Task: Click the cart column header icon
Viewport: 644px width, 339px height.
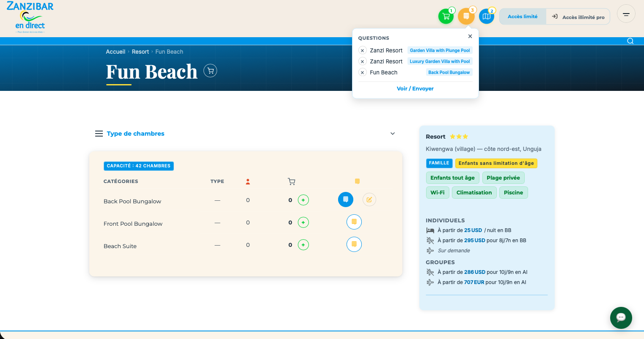Action: [x=292, y=181]
